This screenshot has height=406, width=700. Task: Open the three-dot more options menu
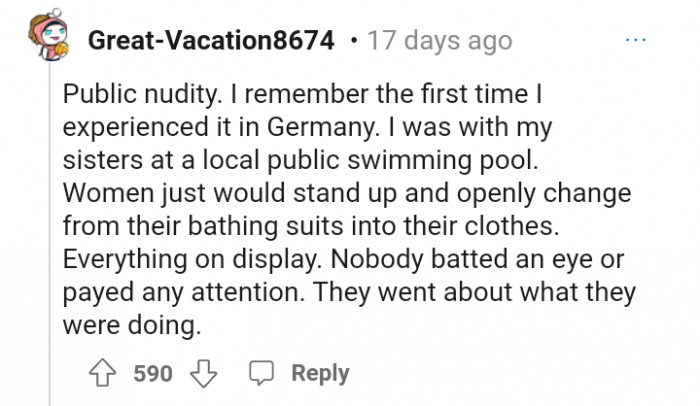click(636, 40)
